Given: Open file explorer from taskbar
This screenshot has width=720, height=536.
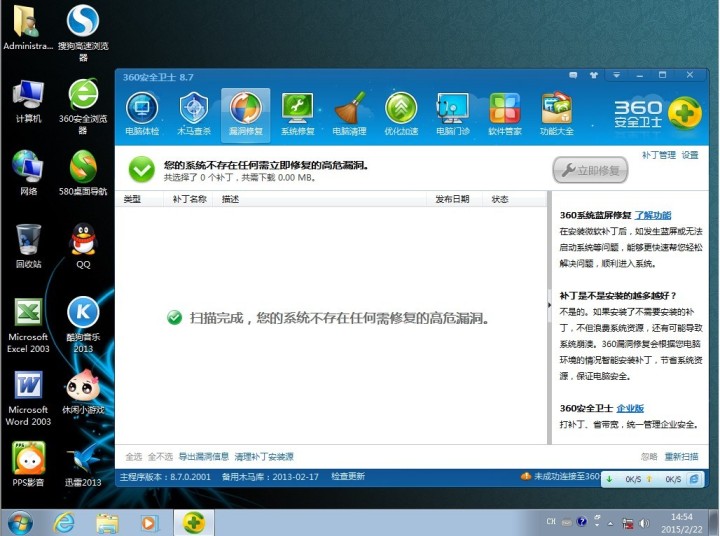Looking at the screenshot, I should point(107,523).
